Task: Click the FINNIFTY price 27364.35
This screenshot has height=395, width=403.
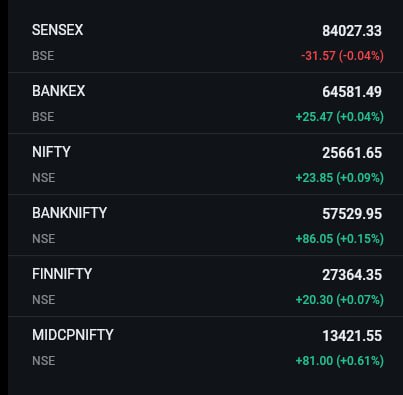Action: click(x=352, y=275)
